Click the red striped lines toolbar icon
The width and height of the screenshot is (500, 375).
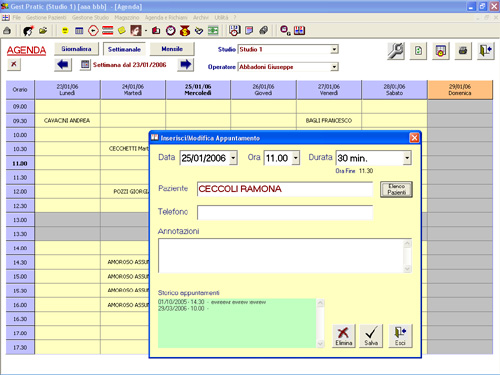(x=108, y=31)
